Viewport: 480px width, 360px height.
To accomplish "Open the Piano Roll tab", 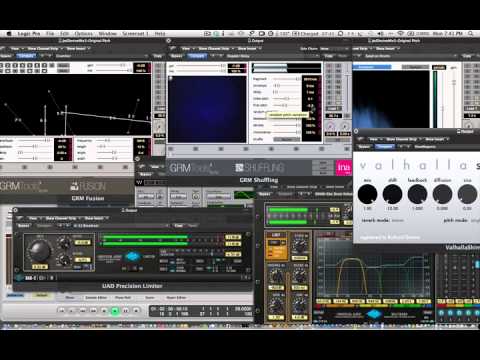I will pyautogui.click(x=123, y=297).
